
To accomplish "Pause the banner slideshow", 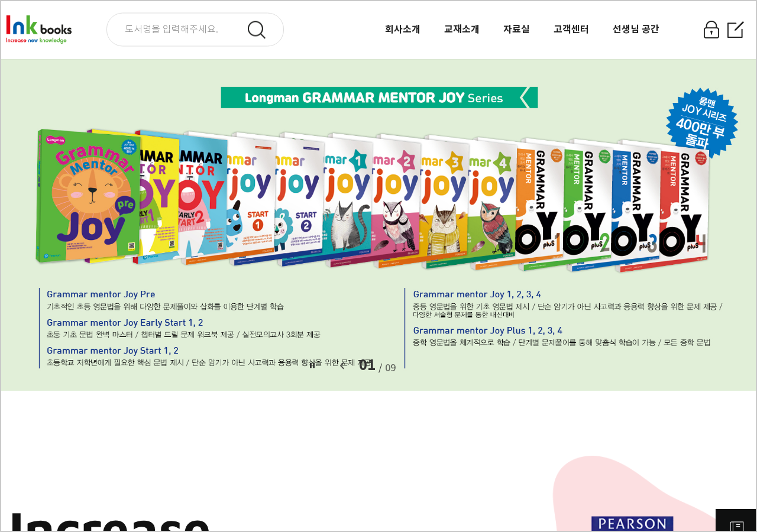I will (312, 365).
